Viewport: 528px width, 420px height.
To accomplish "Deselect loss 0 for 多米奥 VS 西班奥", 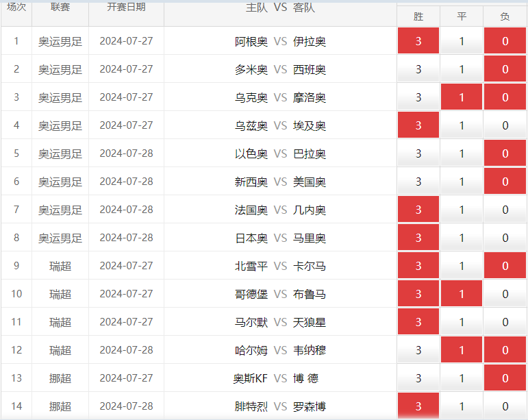I will coord(505,69).
